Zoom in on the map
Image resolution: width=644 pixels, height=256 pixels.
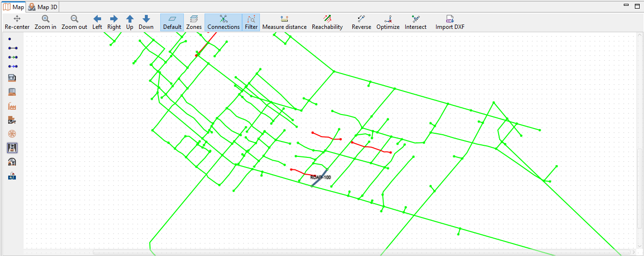point(45,23)
